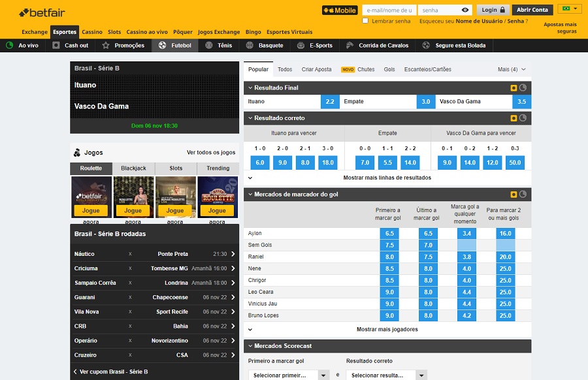This screenshot has height=380, width=588.
Task: Open the Pôquer menu item
Action: (183, 32)
